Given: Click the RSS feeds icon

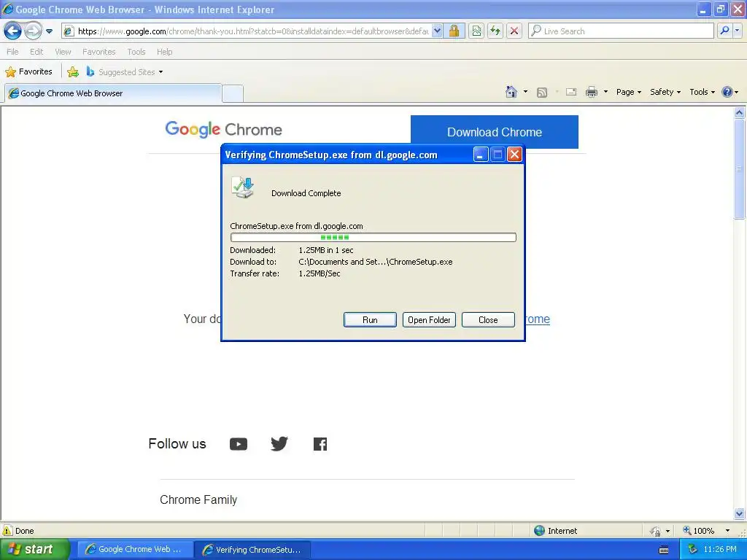Looking at the screenshot, I should [x=542, y=93].
